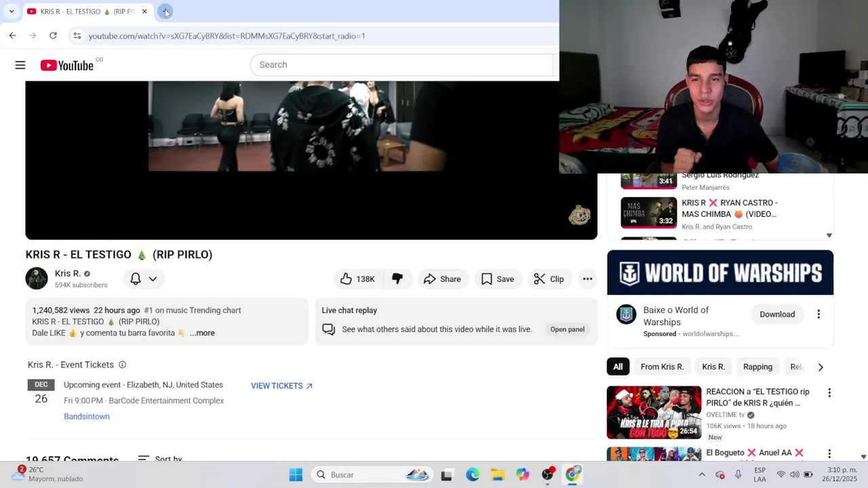Open Task View on taskbar
Viewport: 868px width, 488px height.
coord(446,475)
